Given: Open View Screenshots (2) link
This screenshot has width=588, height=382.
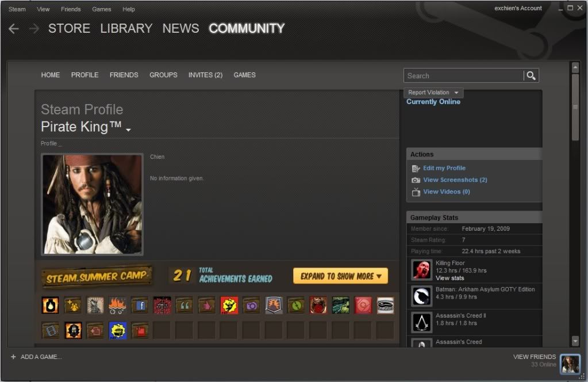Looking at the screenshot, I should (x=455, y=180).
